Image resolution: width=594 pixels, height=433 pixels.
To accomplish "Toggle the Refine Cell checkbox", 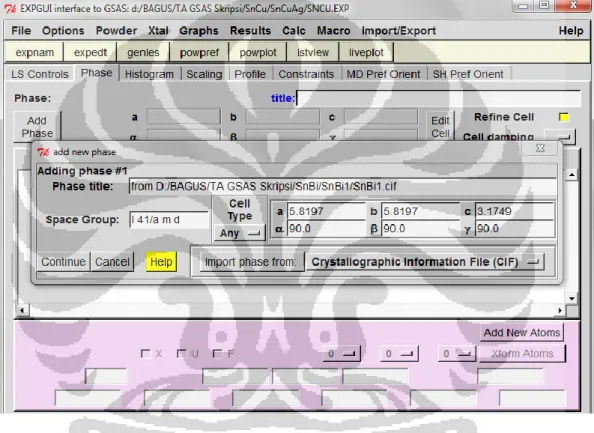I will 564,117.
